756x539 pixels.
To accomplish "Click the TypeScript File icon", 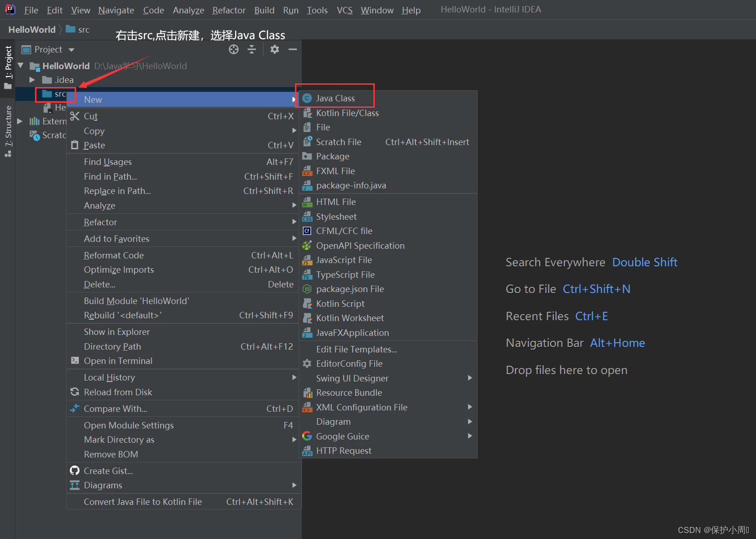I will (x=307, y=275).
